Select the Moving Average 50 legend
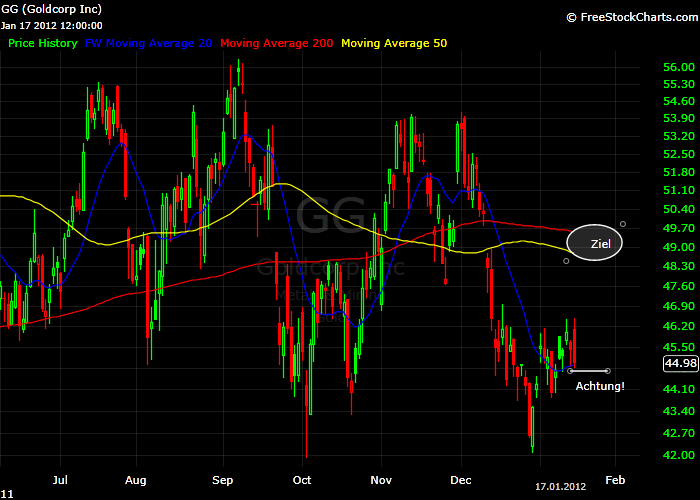The height and width of the screenshot is (500, 700). click(x=394, y=43)
